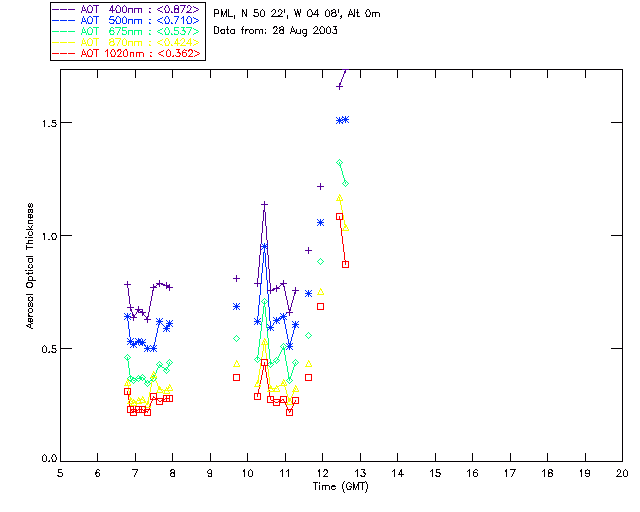The height and width of the screenshot is (512, 640).
Task: Click the x-axis label 10
Action: point(247,473)
